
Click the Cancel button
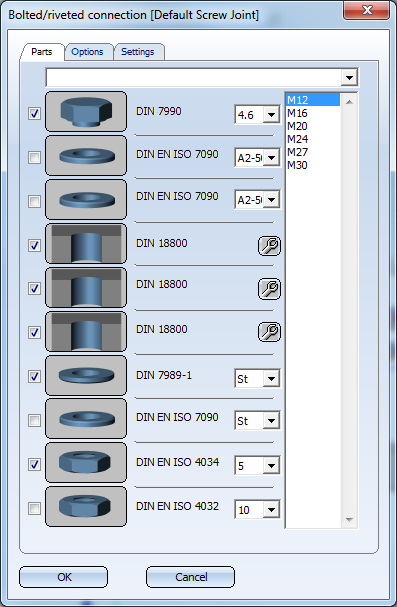point(191,577)
